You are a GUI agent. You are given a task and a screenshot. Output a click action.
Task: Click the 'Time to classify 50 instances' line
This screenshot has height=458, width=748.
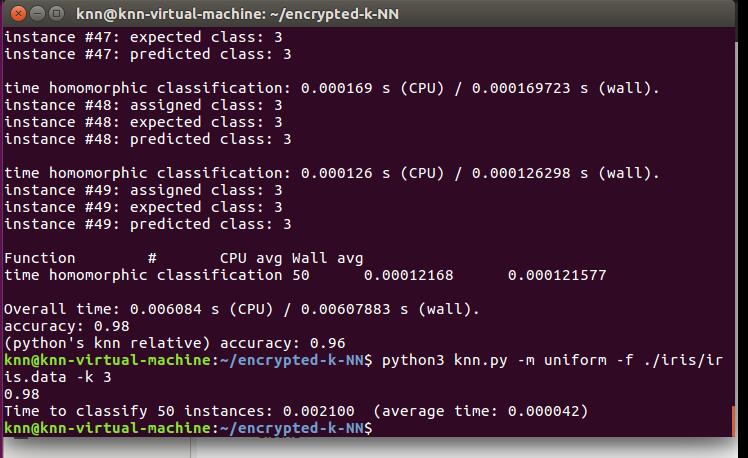coord(295,411)
